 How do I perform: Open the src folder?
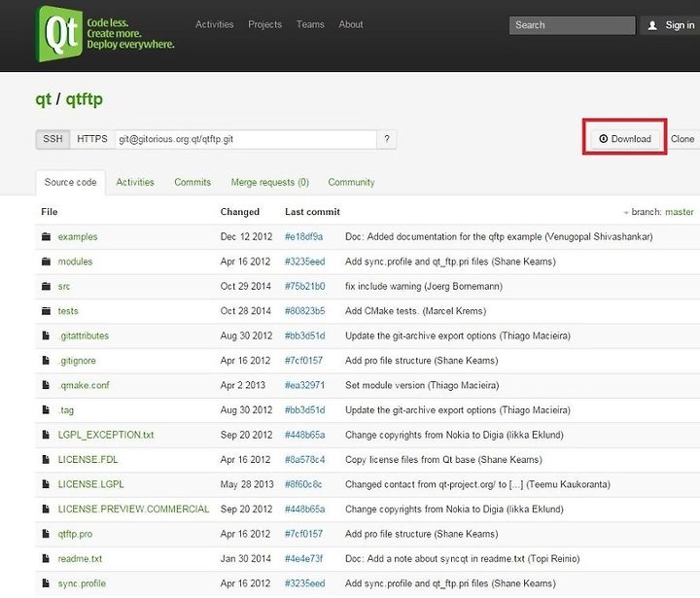[64, 286]
